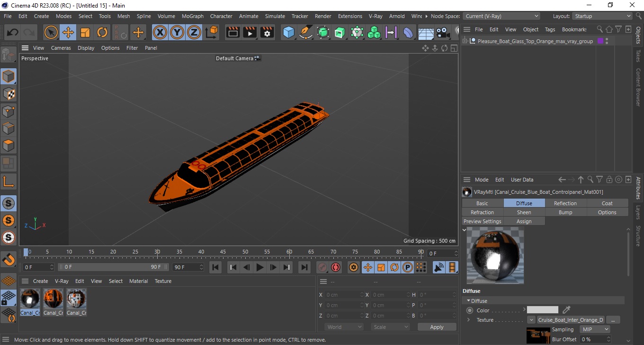Toggle Autokeying button
This screenshot has width=644, height=345.
tap(336, 267)
